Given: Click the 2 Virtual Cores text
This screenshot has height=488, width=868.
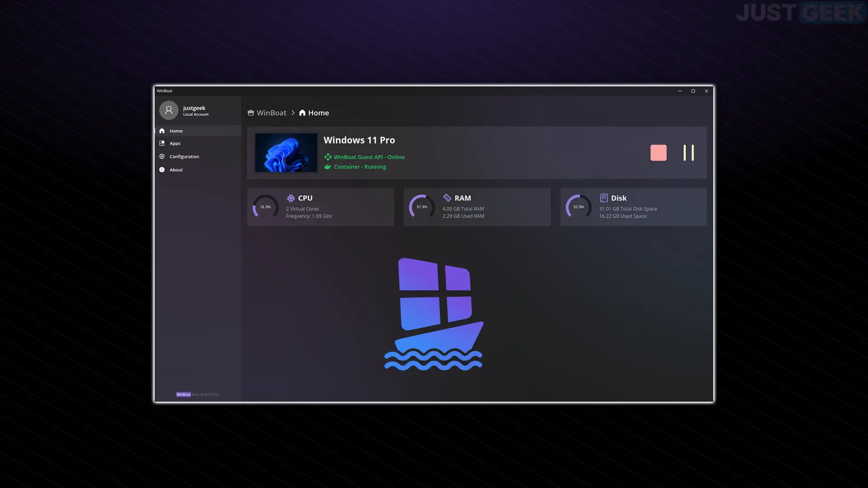Looking at the screenshot, I should coord(302,209).
